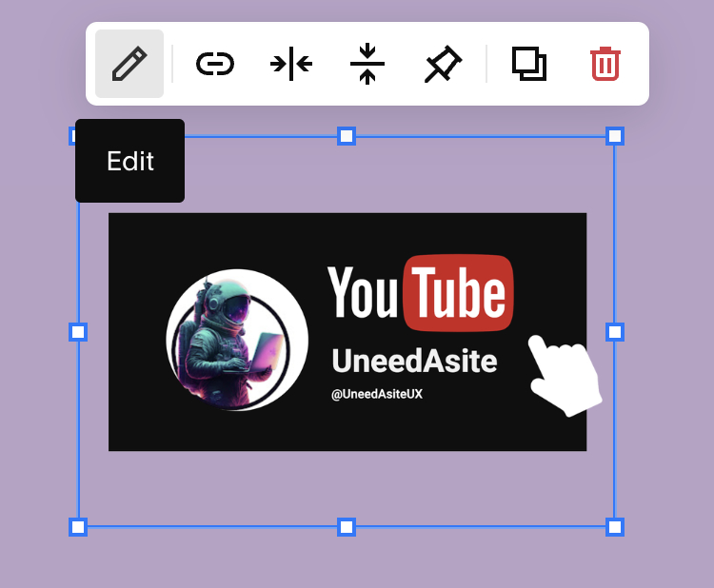
Task: Click the top-right corner handle
Action: point(615,136)
